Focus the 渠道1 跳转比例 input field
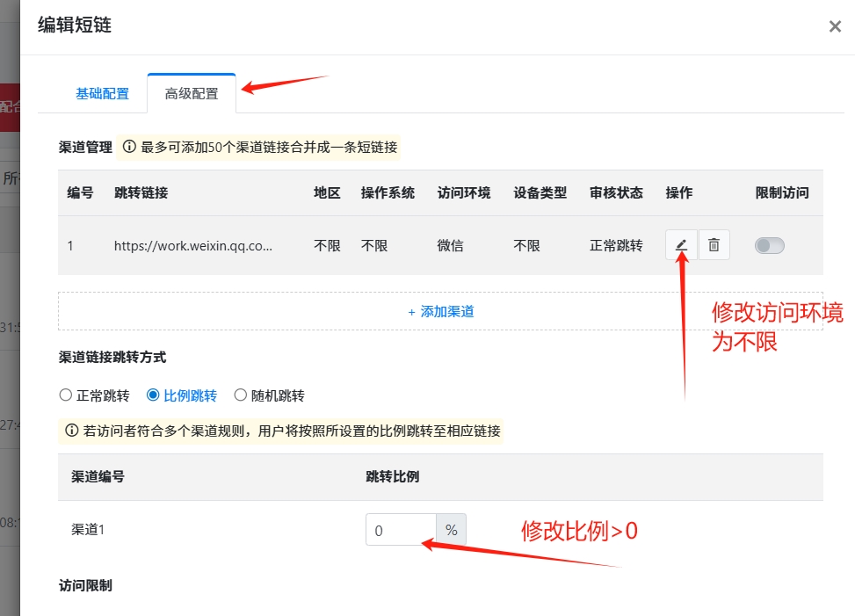855x616 pixels. 400,530
